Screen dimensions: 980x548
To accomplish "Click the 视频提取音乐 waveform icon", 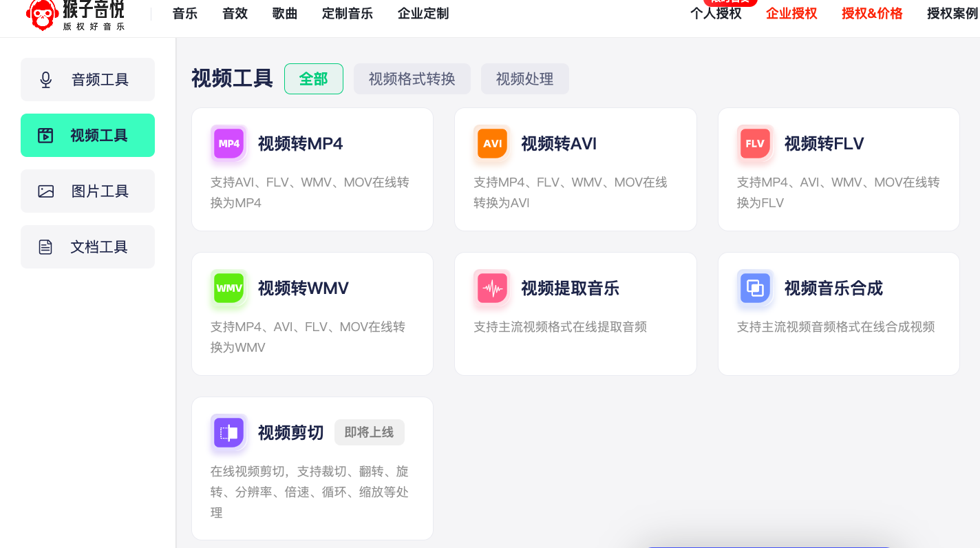I will (x=492, y=288).
